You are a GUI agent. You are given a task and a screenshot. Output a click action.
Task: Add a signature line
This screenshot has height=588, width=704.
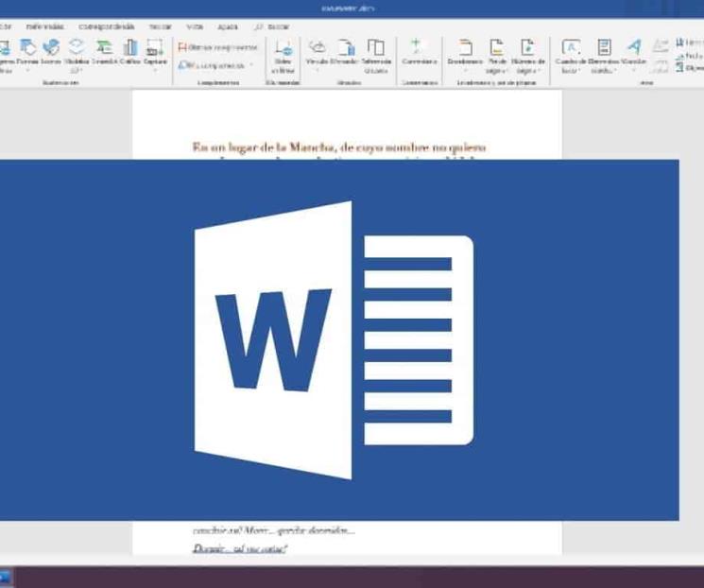pyautogui.click(x=690, y=43)
